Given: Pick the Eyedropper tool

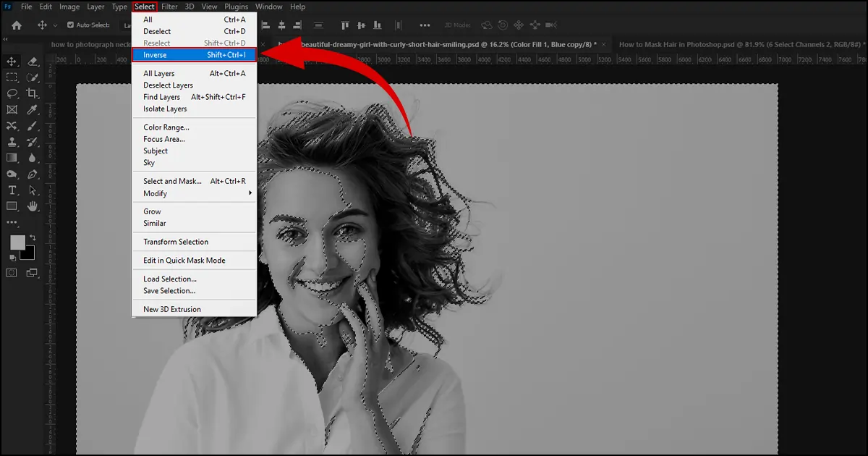Looking at the screenshot, I should click(x=33, y=110).
